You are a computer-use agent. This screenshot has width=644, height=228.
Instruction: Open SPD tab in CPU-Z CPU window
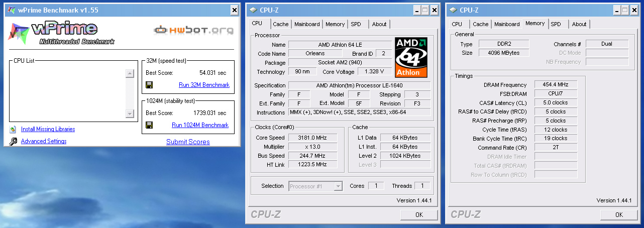tap(356, 24)
